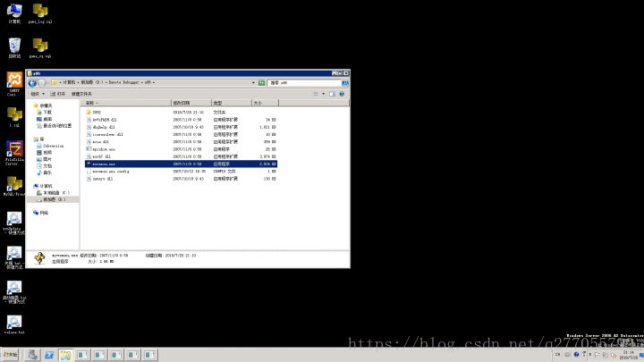
Task: Select the local disk (C:) in sidebar
Action: point(54,192)
